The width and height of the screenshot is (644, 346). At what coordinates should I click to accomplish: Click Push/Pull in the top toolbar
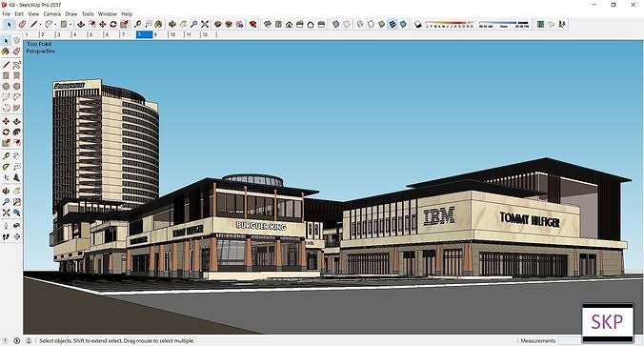click(x=81, y=24)
